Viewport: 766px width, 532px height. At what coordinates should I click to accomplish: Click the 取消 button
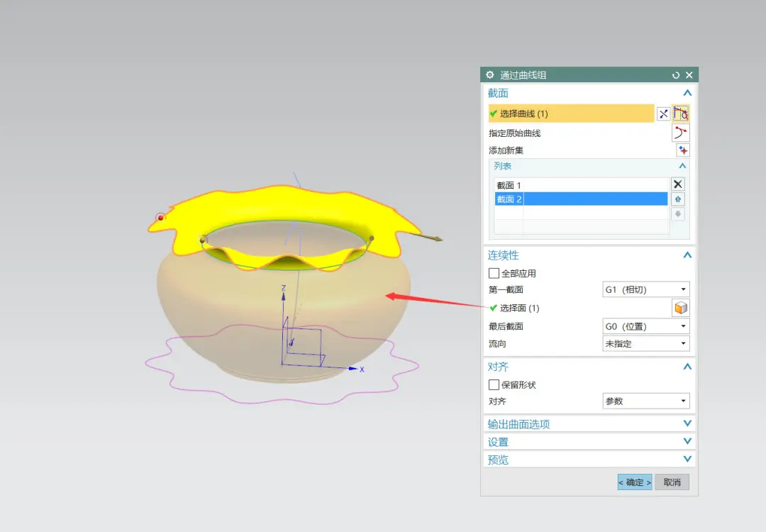click(672, 482)
